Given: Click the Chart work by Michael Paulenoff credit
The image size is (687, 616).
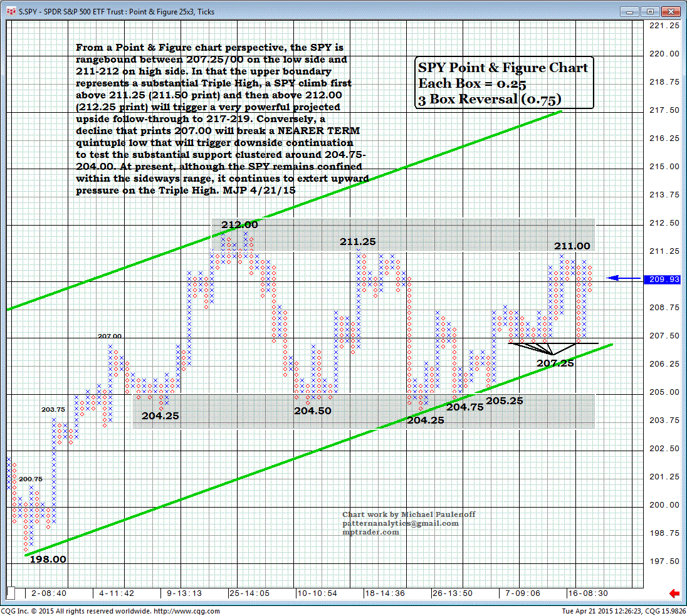Looking at the screenshot, I should (x=408, y=514).
